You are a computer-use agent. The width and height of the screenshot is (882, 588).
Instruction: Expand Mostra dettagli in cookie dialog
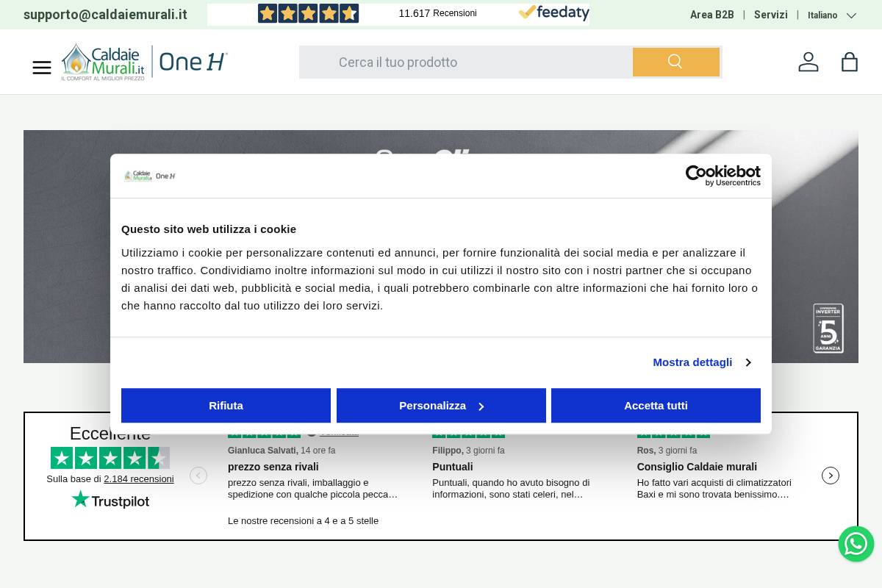point(702,362)
